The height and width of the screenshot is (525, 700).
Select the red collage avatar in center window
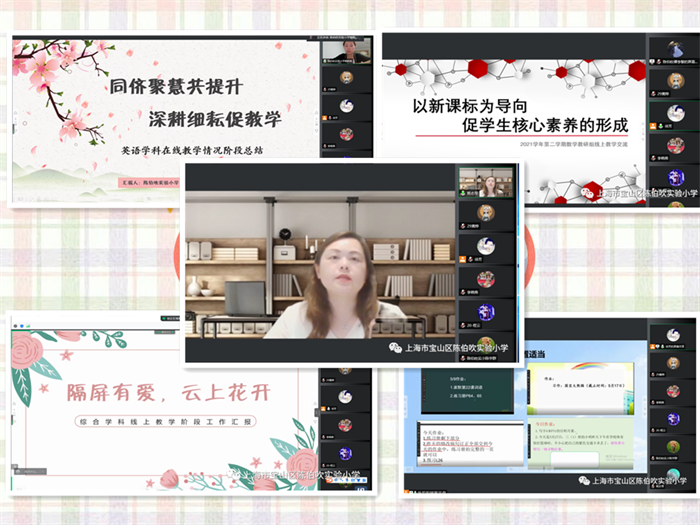[486, 279]
